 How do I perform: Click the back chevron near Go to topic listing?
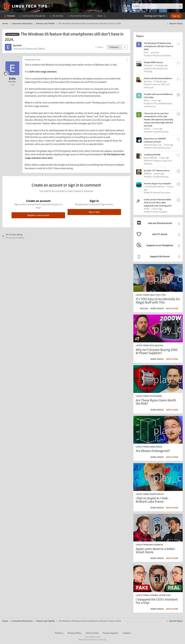tap(3, 236)
